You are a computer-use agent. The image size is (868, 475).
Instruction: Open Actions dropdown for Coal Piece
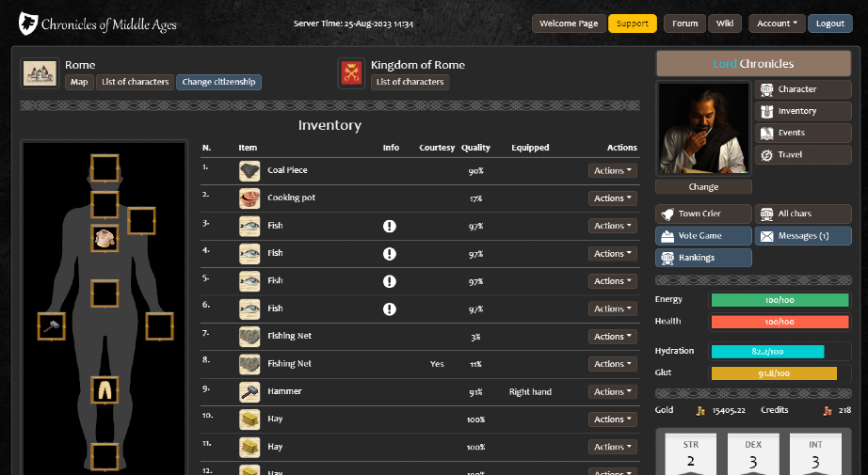(x=612, y=171)
